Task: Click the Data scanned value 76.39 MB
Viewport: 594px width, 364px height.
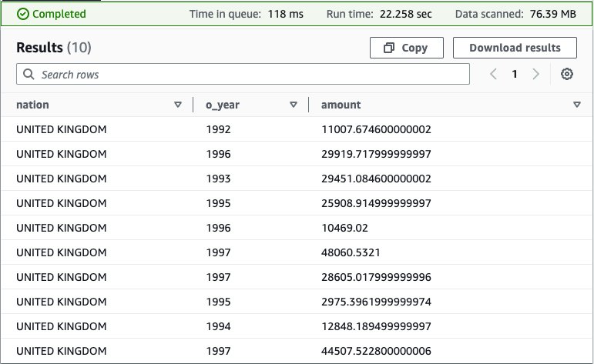Action: (x=552, y=14)
